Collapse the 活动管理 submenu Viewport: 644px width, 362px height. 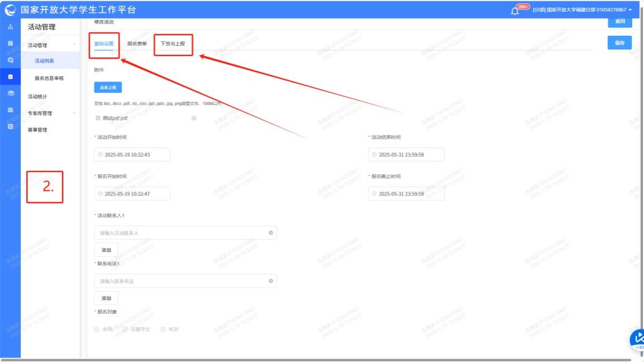(74, 45)
